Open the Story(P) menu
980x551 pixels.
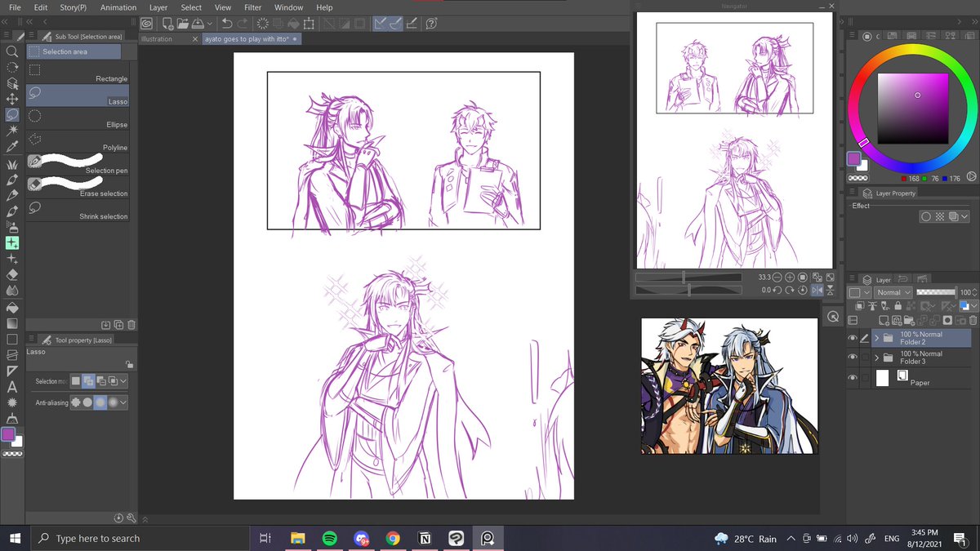point(72,7)
